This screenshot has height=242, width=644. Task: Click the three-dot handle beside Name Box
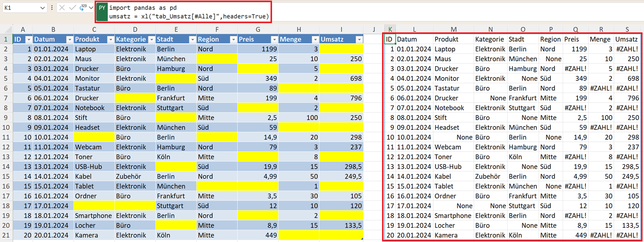click(52, 8)
